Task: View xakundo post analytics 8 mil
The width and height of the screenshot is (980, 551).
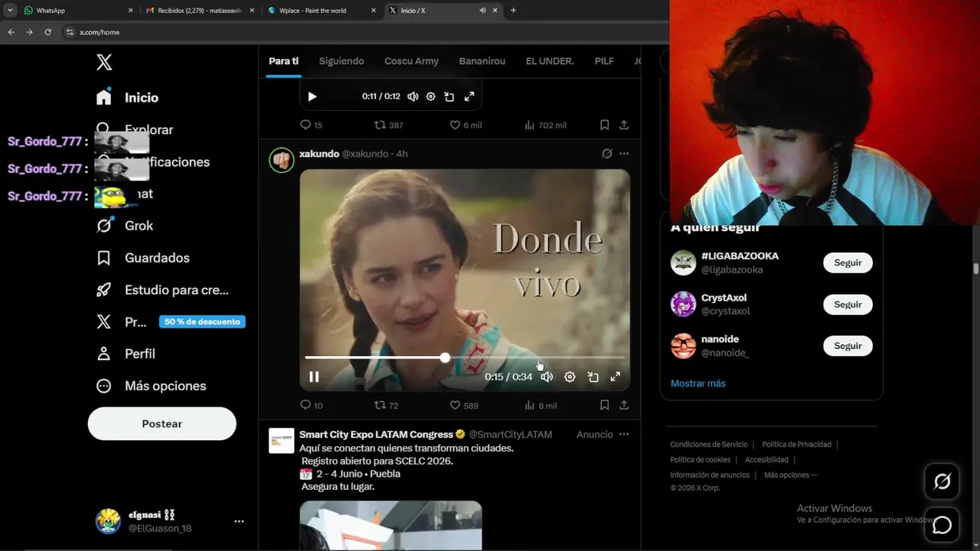Action: 540,405
